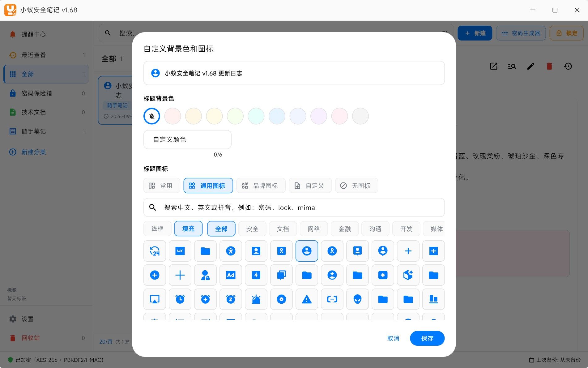Viewport: 588px width, 368px height.
Task: Select the 无图标 tab
Action: pyautogui.click(x=356, y=186)
